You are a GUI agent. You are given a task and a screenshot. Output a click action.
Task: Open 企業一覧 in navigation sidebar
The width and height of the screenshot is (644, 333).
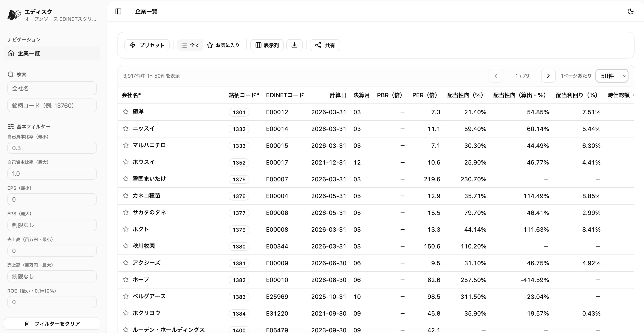point(52,53)
